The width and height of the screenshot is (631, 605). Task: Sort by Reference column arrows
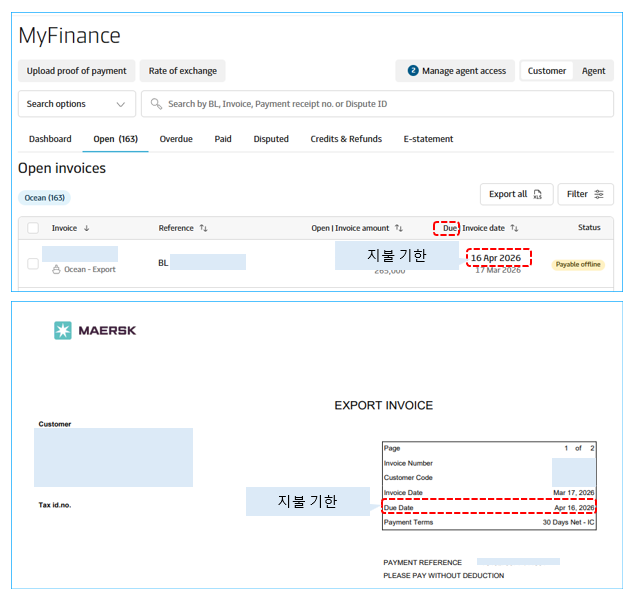pyautogui.click(x=204, y=228)
